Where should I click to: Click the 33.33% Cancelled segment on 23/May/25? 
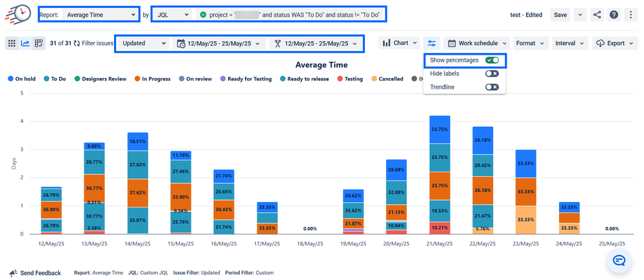tap(525, 219)
